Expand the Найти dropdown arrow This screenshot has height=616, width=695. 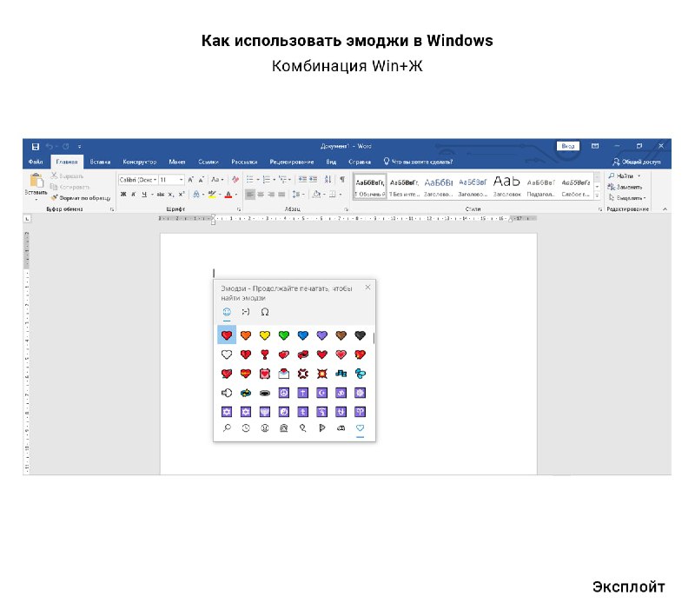[639, 176]
